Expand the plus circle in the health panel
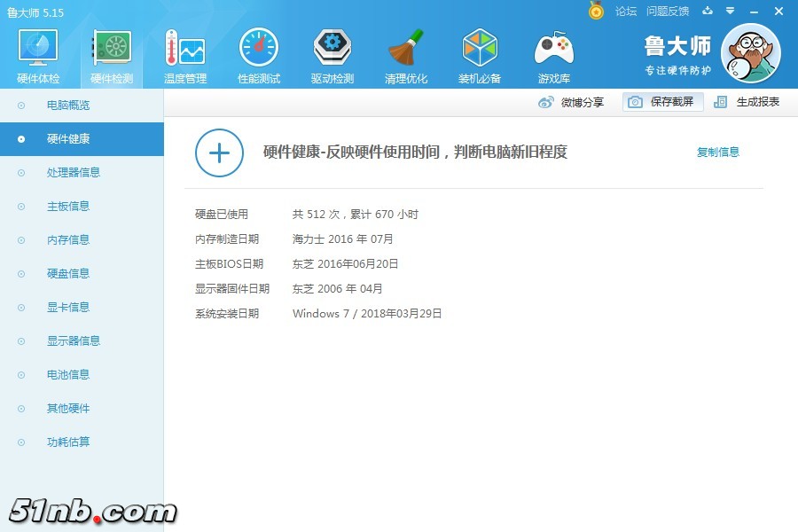The image size is (798, 532). coord(218,153)
